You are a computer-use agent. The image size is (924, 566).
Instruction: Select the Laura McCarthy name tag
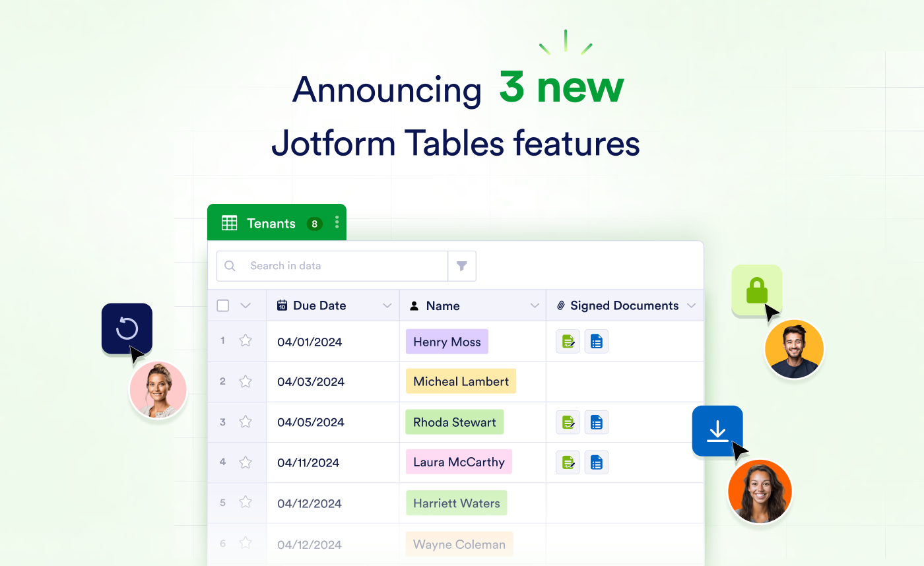(x=459, y=462)
